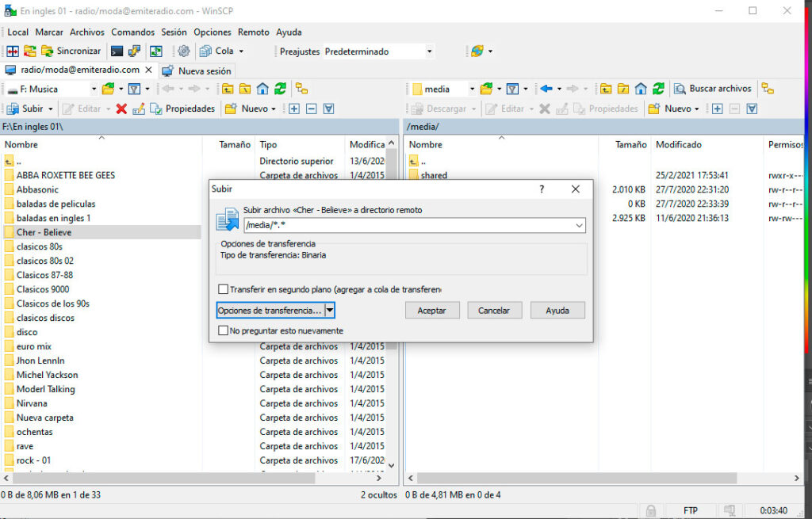Image resolution: width=812 pixels, height=519 pixels.
Task: Open local Propiedades
Action: 182,109
